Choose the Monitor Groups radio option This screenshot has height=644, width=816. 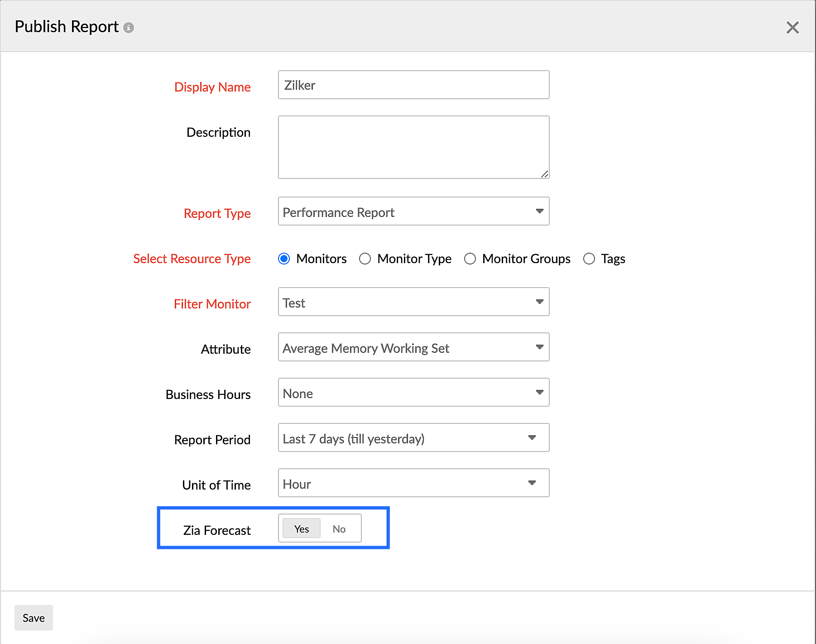(x=470, y=259)
